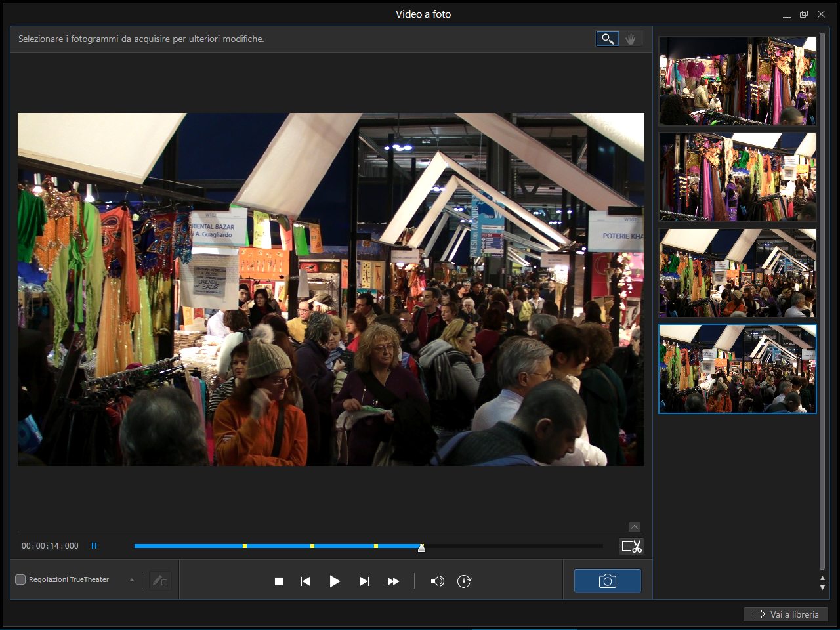This screenshot has height=630, width=840.
Task: Select the hand pan tool
Action: 631,39
